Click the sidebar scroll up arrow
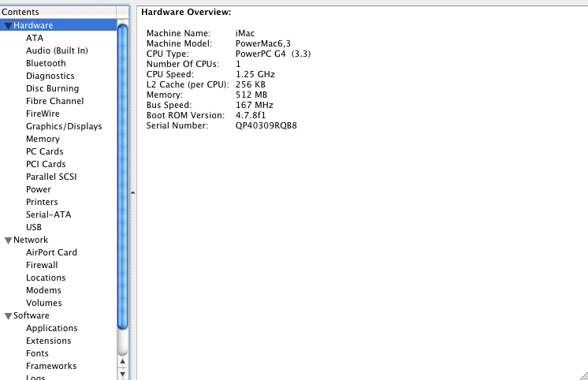 point(122,362)
